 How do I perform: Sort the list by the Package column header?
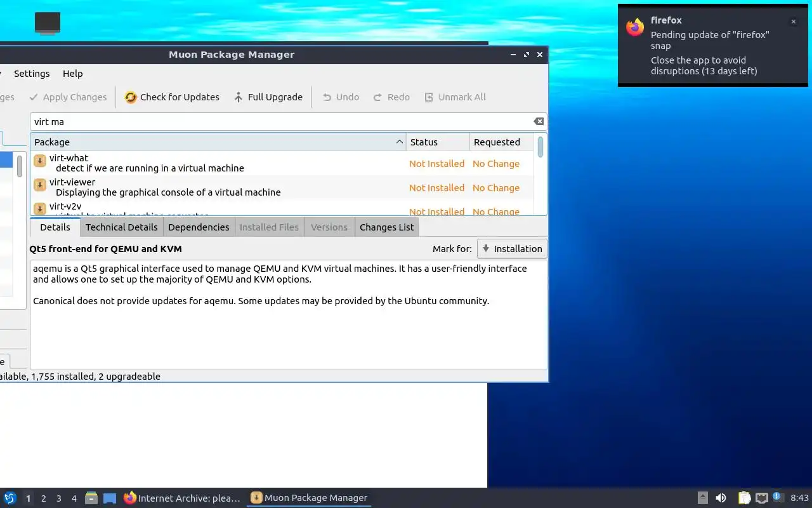coord(218,142)
